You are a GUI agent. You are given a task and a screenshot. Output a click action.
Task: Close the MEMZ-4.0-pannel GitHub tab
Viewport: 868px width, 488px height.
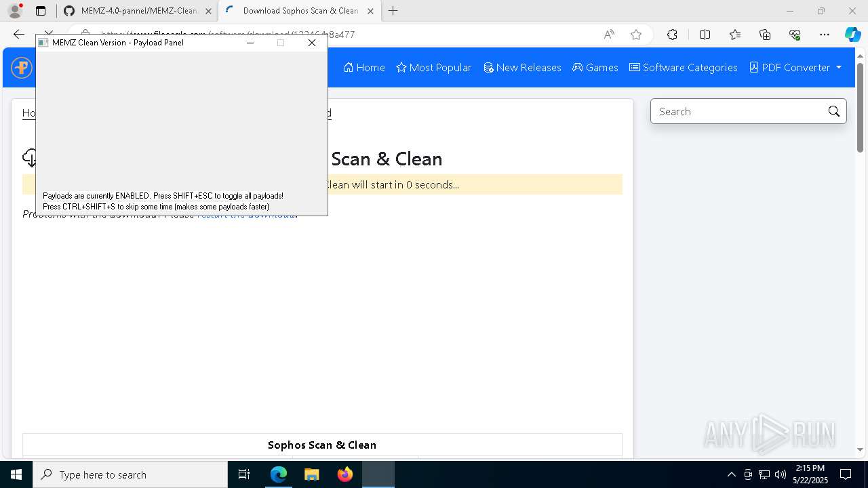tap(208, 11)
